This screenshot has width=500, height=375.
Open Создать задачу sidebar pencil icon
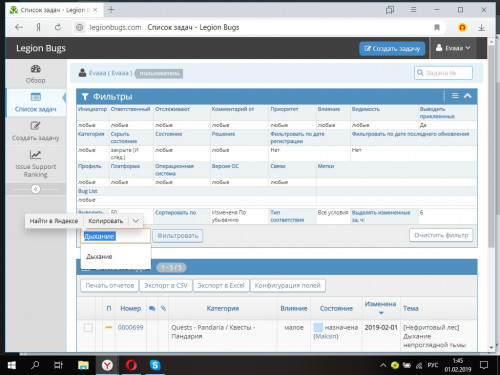click(x=35, y=126)
